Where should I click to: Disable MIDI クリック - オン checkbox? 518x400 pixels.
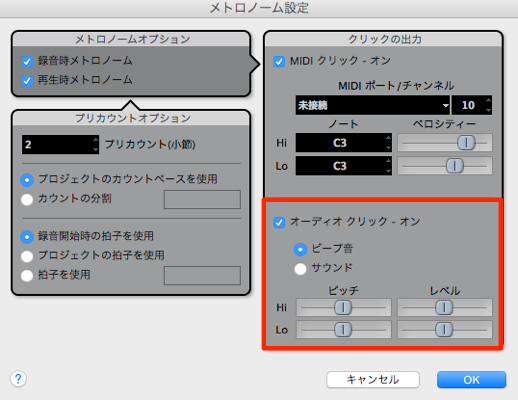pyautogui.click(x=279, y=61)
